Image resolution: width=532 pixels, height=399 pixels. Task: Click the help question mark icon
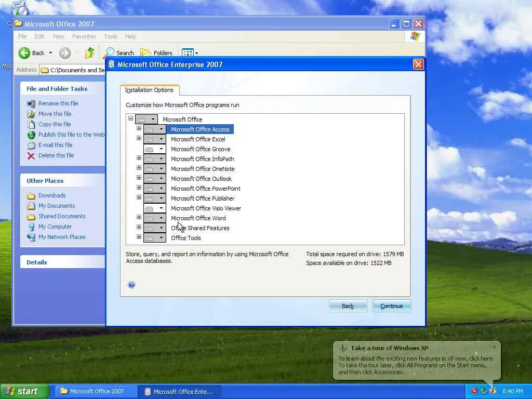(x=131, y=285)
